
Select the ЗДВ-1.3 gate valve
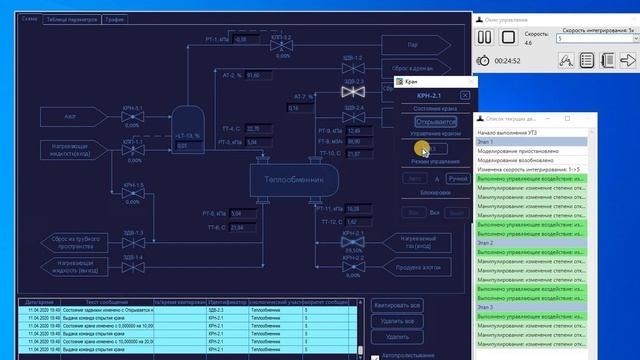(x=133, y=243)
